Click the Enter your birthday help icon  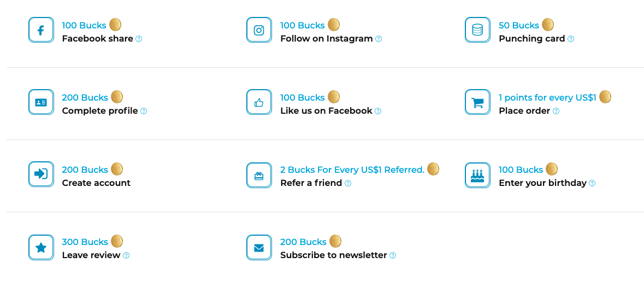(592, 183)
